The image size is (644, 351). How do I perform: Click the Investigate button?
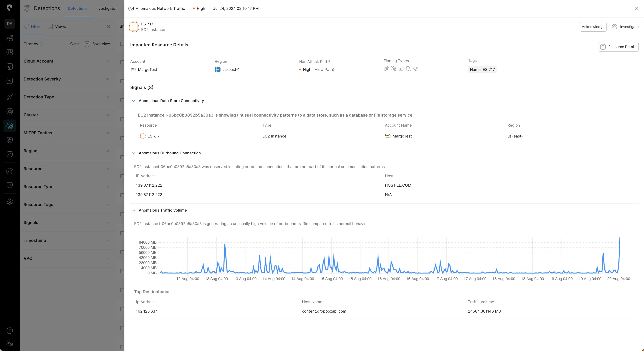[x=625, y=27]
